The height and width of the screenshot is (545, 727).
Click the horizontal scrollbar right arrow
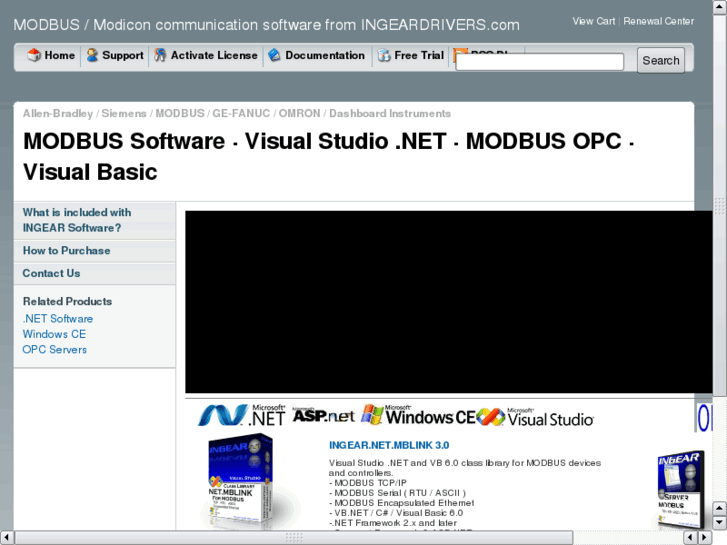(705, 538)
